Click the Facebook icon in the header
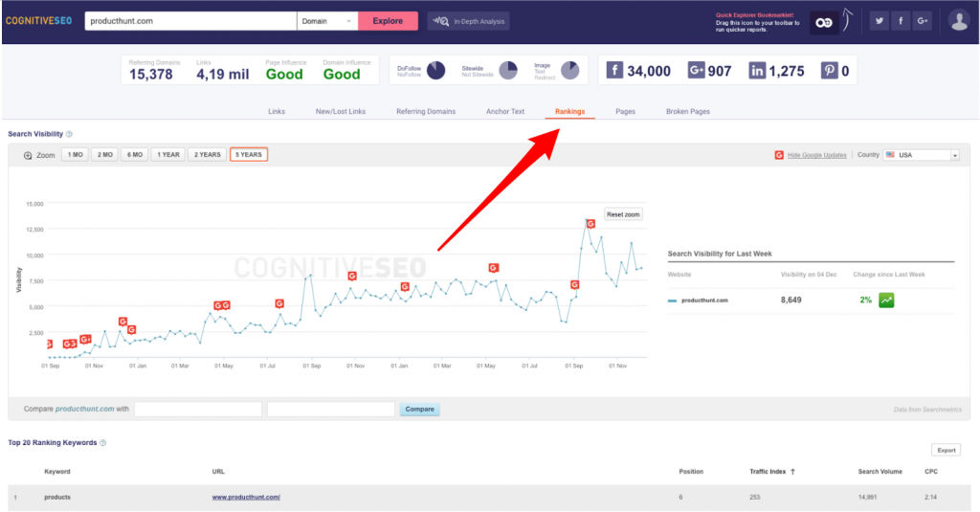Viewport: 980px width, 512px height. [x=900, y=20]
